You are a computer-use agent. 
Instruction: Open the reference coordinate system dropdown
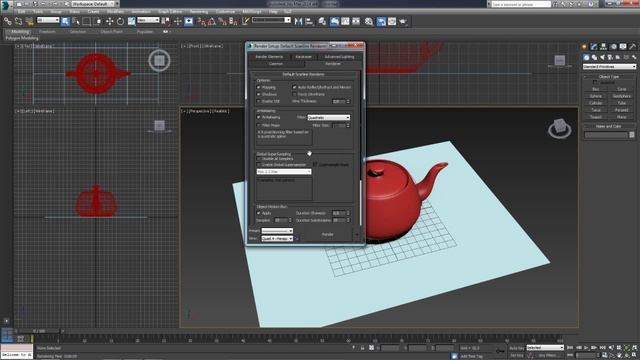point(148,20)
